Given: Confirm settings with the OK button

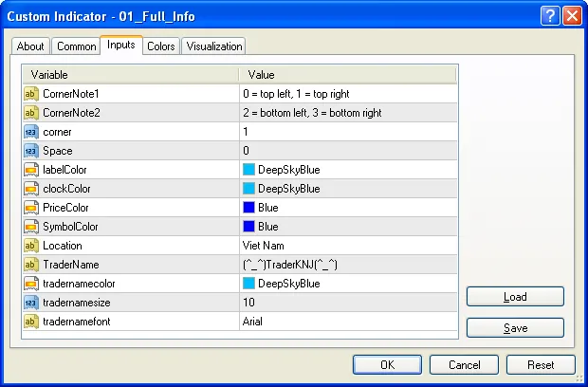Looking at the screenshot, I should point(387,365).
